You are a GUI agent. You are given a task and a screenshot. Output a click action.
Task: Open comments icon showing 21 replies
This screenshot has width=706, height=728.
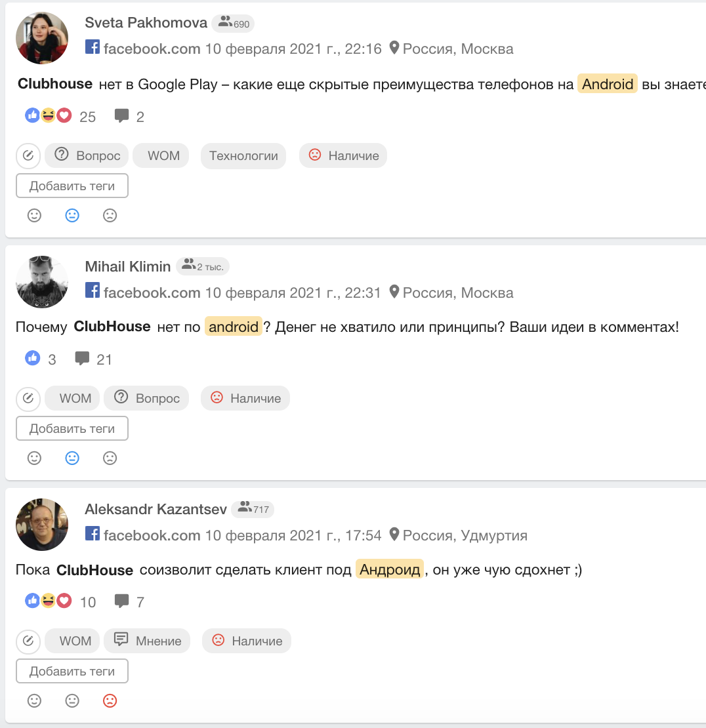click(x=82, y=359)
